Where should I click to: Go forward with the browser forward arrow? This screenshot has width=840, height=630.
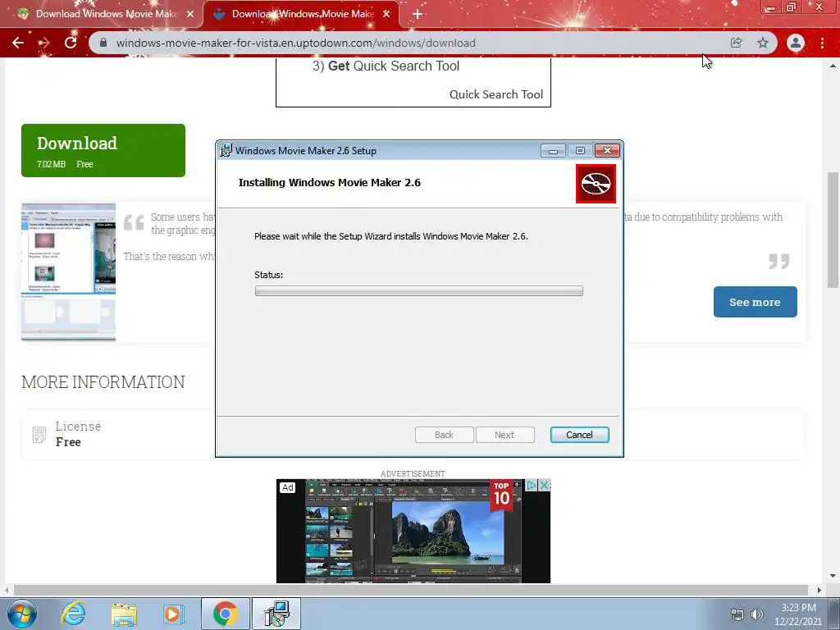coord(44,43)
